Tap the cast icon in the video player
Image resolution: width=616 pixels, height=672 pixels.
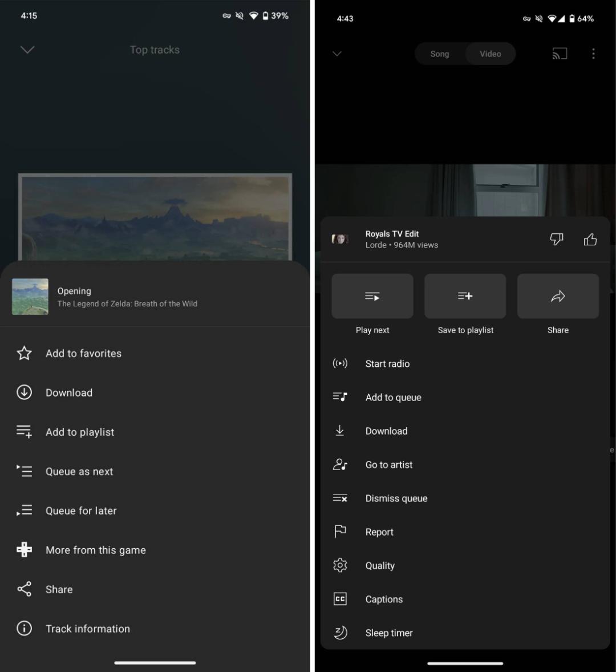tap(560, 54)
